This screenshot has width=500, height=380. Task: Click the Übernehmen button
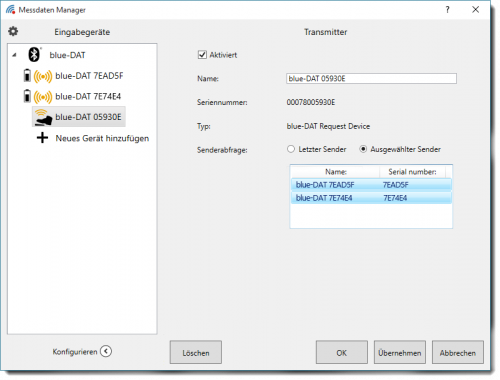(x=400, y=352)
